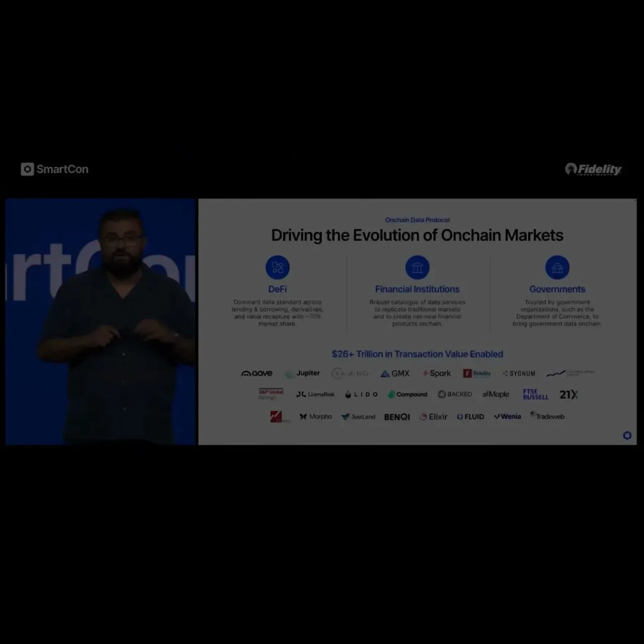The image size is (644, 644).
Task: Click the "Financial Institutions" heading
Action: 418,289
